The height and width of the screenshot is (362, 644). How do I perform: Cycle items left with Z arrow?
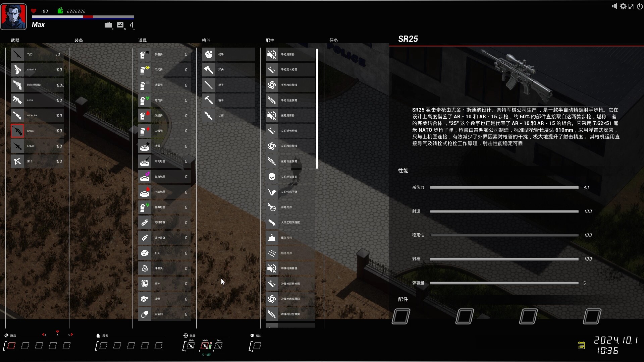coord(44,335)
